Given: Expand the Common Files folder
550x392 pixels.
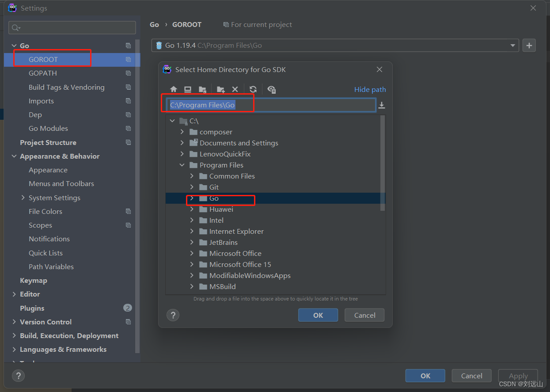Looking at the screenshot, I should pyautogui.click(x=192, y=176).
